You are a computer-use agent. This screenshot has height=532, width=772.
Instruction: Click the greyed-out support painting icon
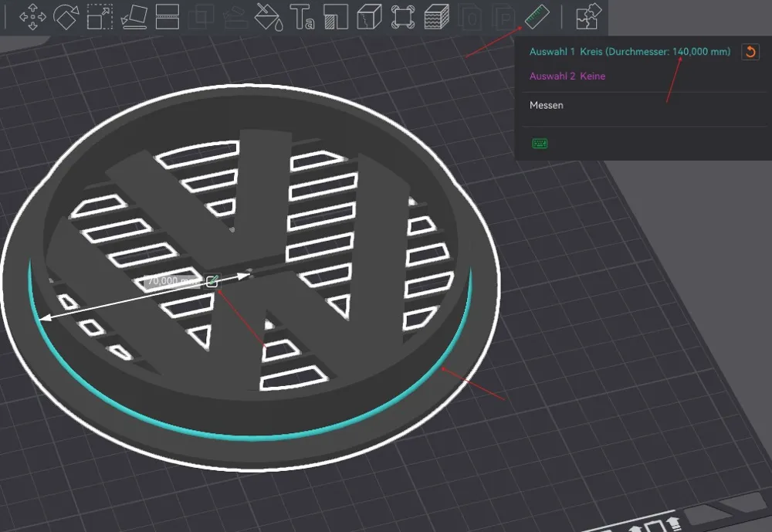[x=235, y=17]
